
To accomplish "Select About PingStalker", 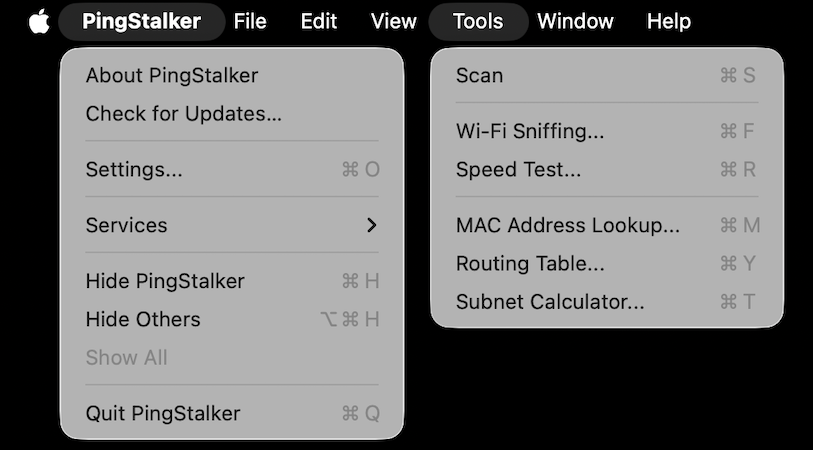I will [172, 75].
